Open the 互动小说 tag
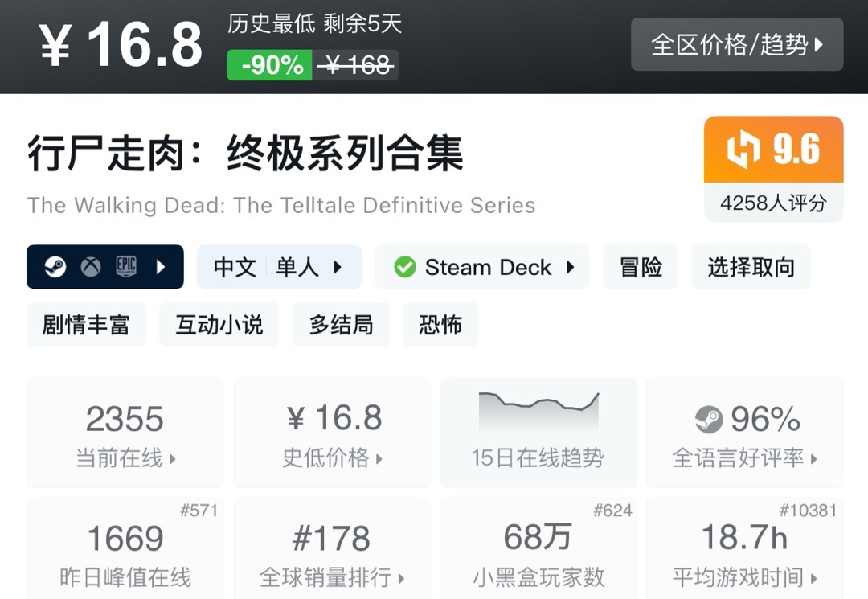Screen dimensions: 868x599 coord(219,325)
